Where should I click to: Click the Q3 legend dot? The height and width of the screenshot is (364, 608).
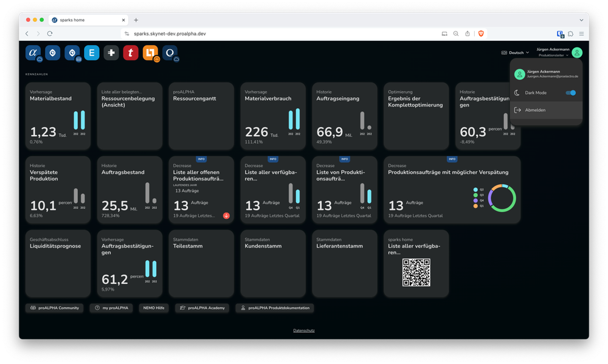(x=475, y=195)
